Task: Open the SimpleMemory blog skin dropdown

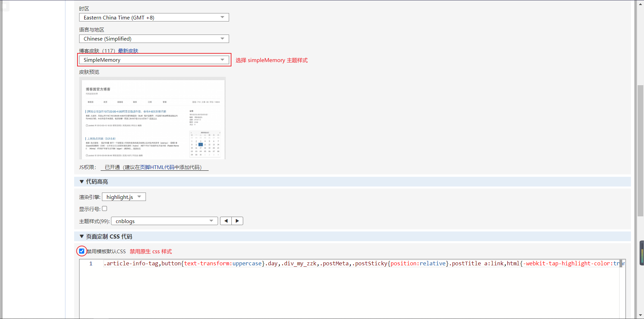Action: 154,60
